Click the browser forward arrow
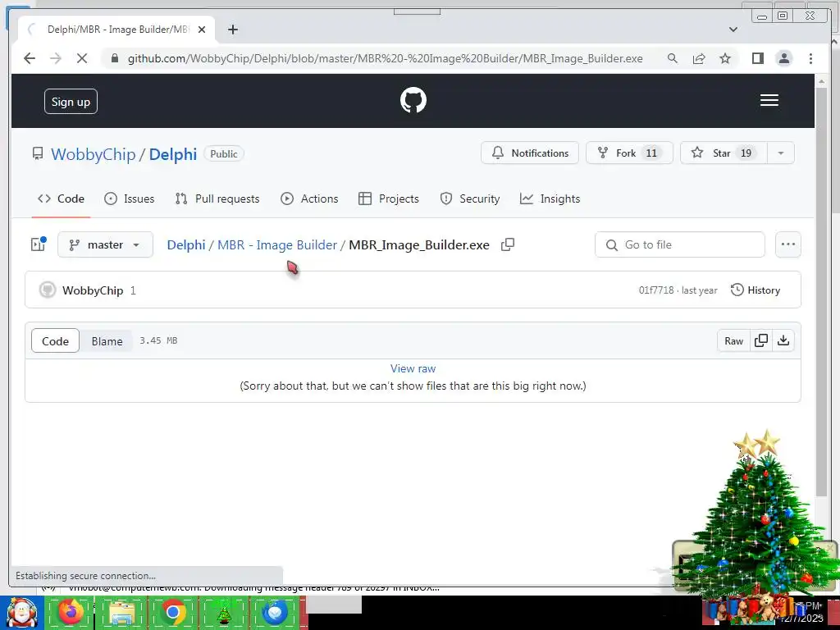This screenshot has width=840, height=630. coord(56,58)
